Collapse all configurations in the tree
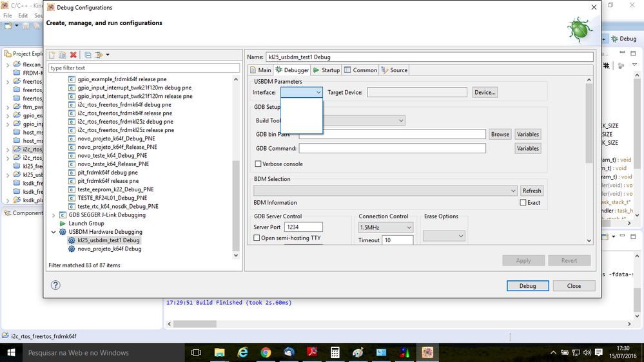The image size is (644, 362). pyautogui.click(x=88, y=55)
